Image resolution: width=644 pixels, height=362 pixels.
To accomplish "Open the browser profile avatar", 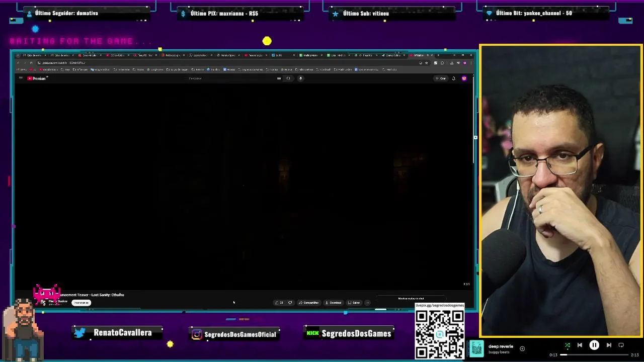I will point(464,63).
